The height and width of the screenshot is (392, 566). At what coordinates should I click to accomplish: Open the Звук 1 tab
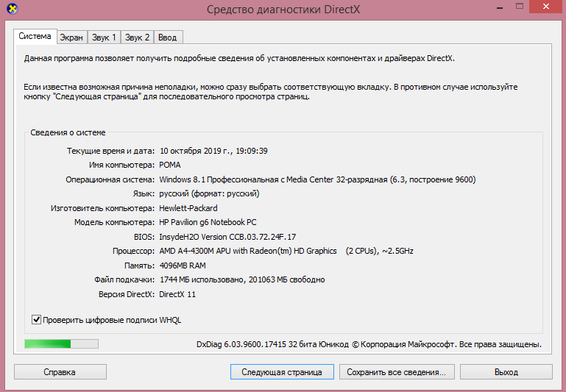coord(104,38)
